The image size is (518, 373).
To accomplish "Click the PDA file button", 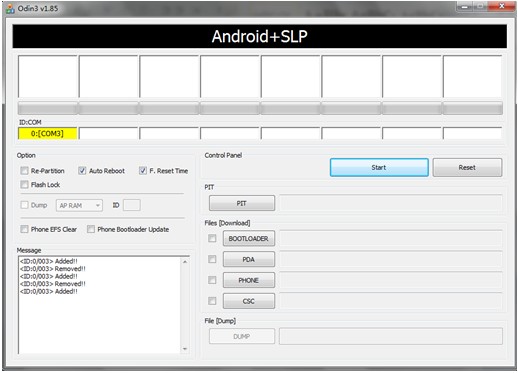I will pos(249,259).
